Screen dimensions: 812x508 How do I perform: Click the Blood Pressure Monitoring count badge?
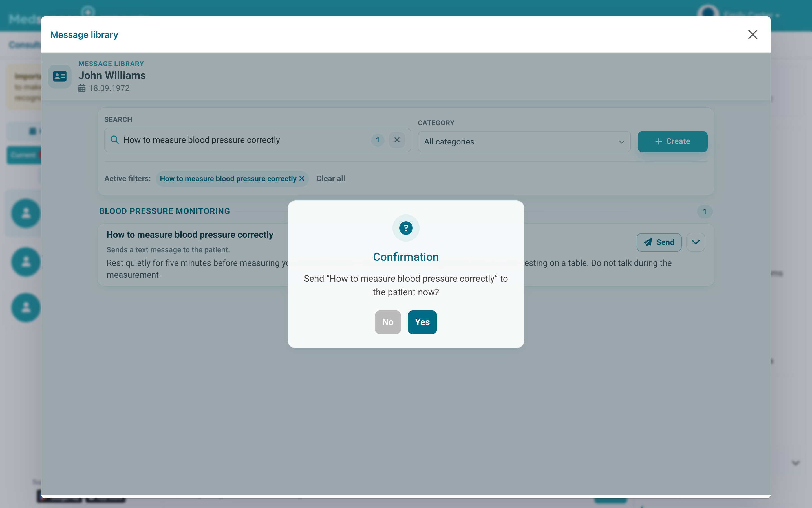[x=704, y=212]
